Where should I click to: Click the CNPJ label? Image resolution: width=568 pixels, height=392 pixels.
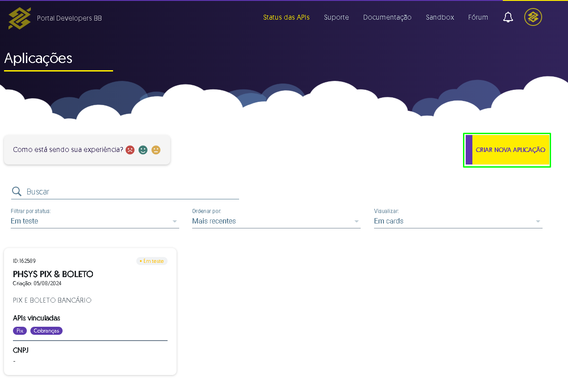click(x=21, y=350)
